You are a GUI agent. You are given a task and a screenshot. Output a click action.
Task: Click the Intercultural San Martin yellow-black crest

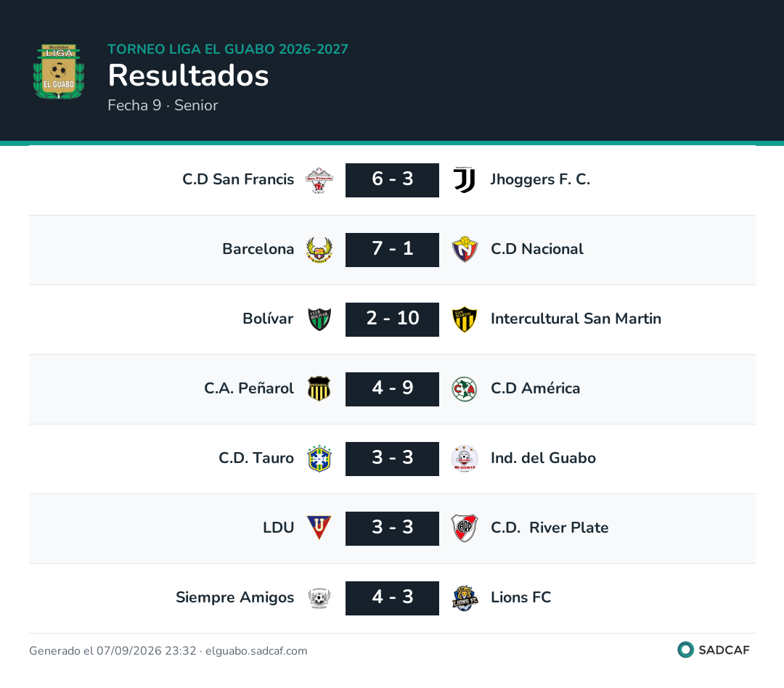pyautogui.click(x=465, y=319)
